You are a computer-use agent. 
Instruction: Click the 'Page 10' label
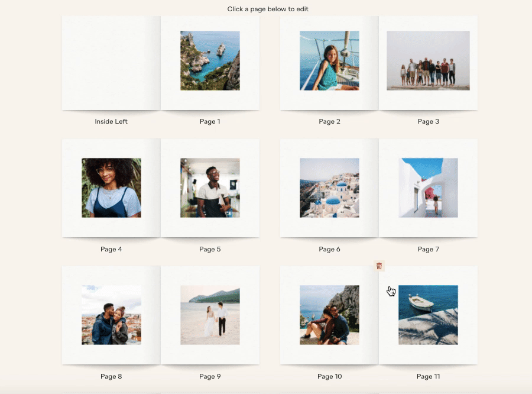(x=329, y=376)
